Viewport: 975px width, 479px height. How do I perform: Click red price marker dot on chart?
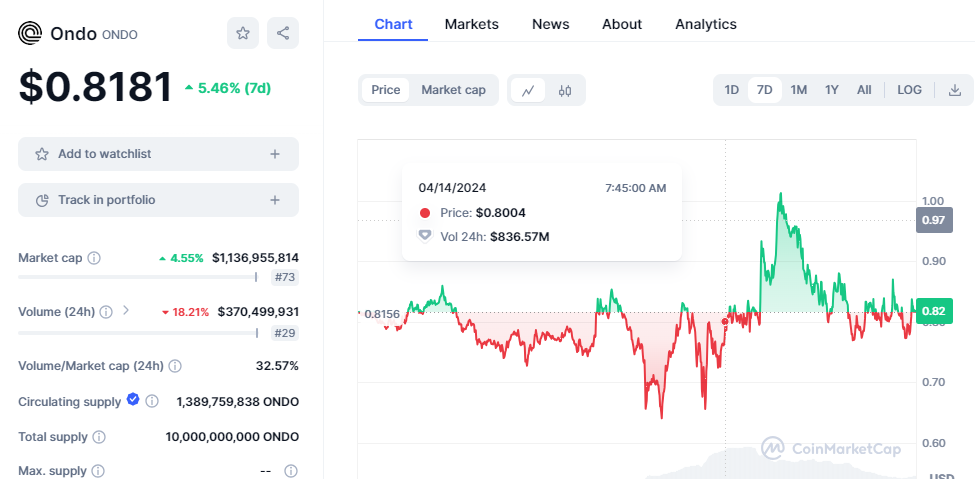click(725, 322)
